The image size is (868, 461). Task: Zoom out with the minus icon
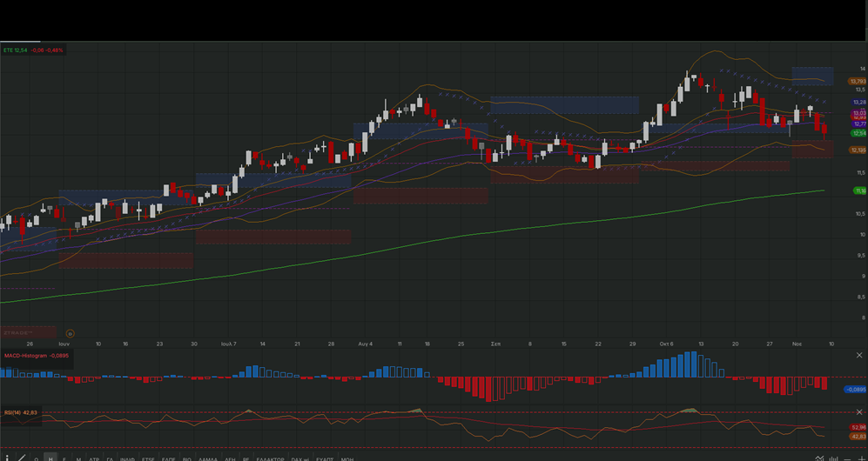click(x=847, y=459)
